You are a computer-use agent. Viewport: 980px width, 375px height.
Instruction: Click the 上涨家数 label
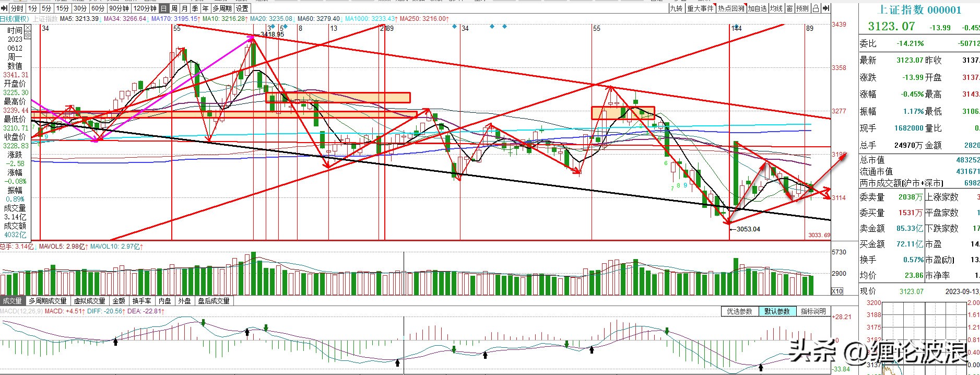point(942,197)
